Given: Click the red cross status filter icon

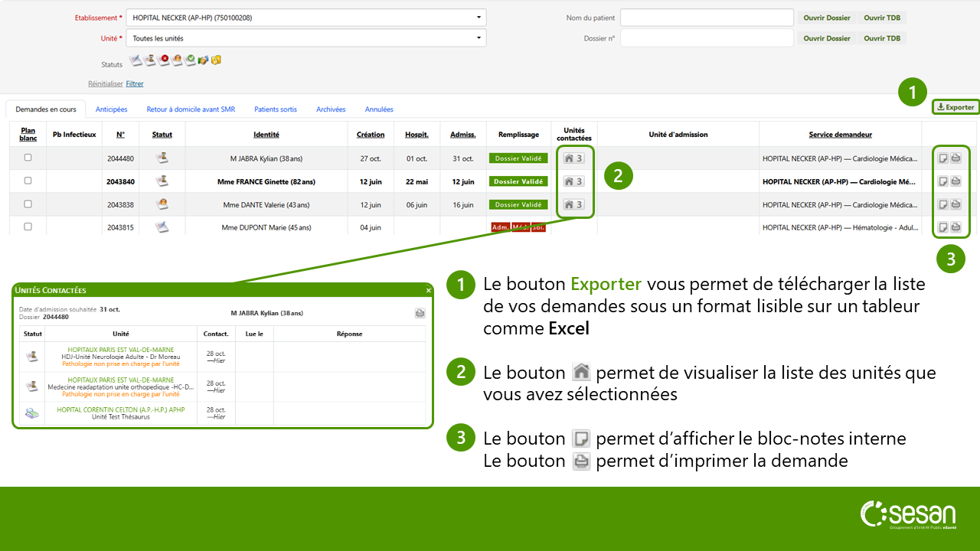Looking at the screenshot, I should point(165,60).
